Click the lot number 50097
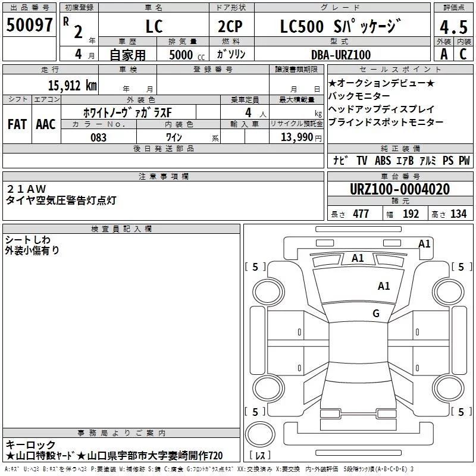This screenshot has width=476, height=476. pos(29,24)
